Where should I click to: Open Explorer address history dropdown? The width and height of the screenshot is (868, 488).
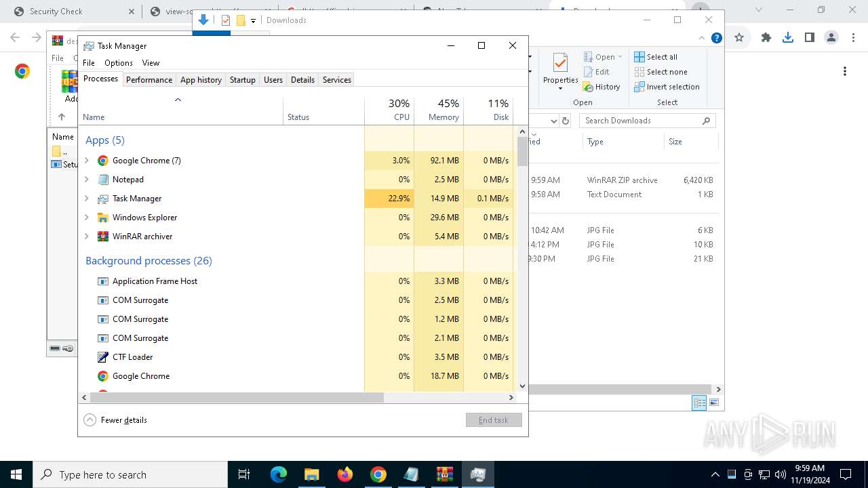tap(553, 121)
